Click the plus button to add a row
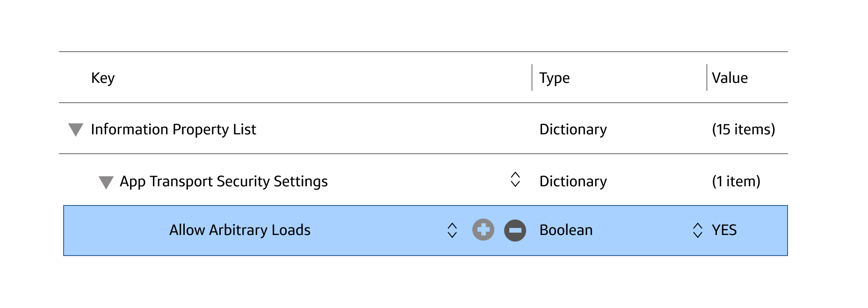The height and width of the screenshot is (308, 868). click(x=483, y=230)
